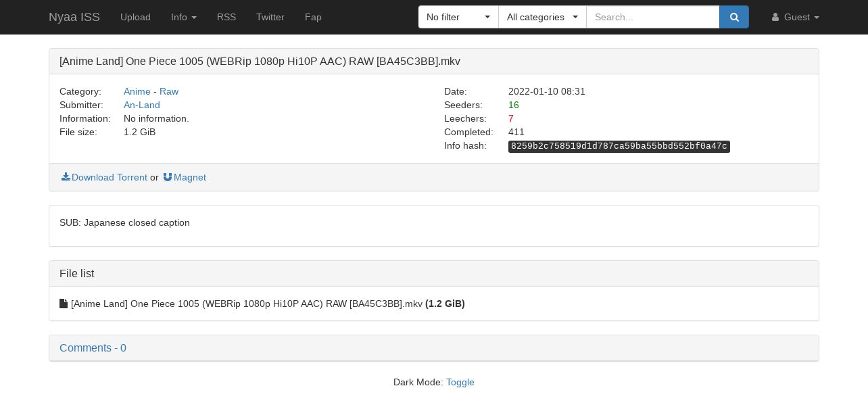Click the file icon in File list

tap(64, 304)
